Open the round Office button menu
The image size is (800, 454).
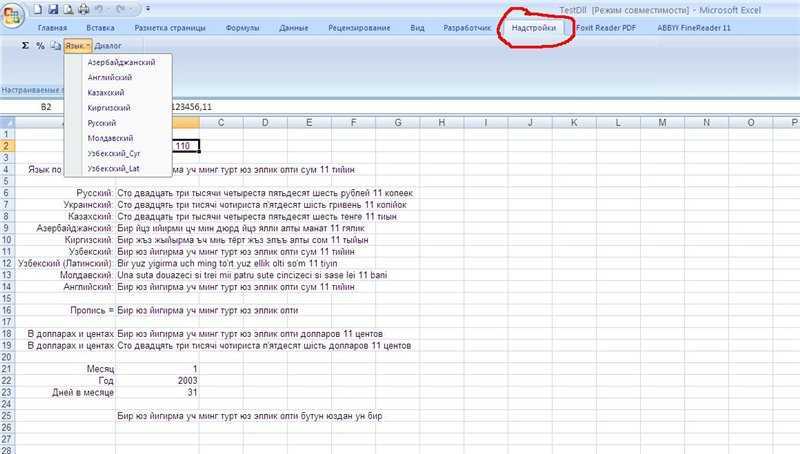click(13, 14)
